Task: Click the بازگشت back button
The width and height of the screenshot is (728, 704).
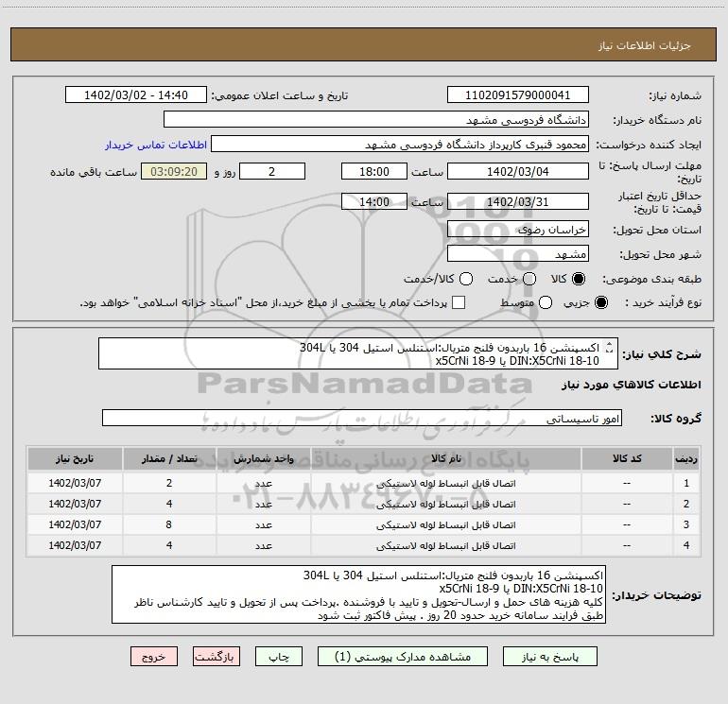Action: pyautogui.click(x=217, y=656)
